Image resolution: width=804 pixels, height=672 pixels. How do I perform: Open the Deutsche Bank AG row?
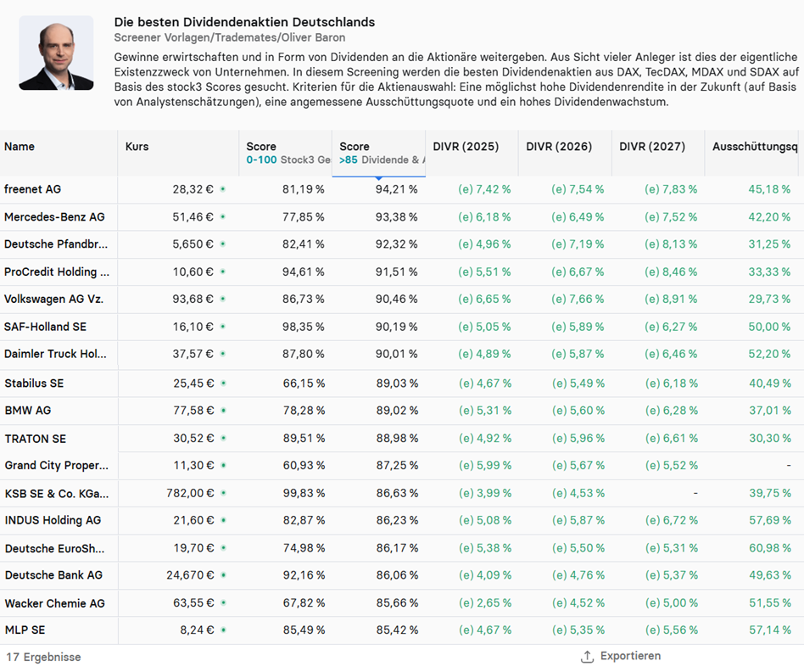[x=402, y=575]
